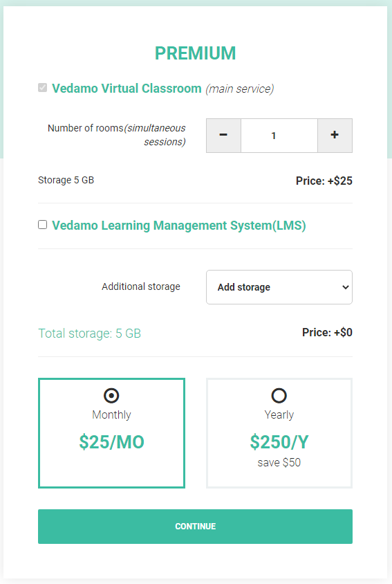Click the '(main service)' text
This screenshot has height=584, width=392.
tap(240, 89)
